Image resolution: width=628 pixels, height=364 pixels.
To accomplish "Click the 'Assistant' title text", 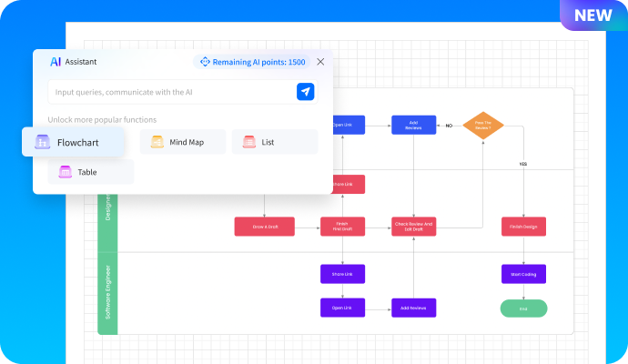I will [81, 62].
